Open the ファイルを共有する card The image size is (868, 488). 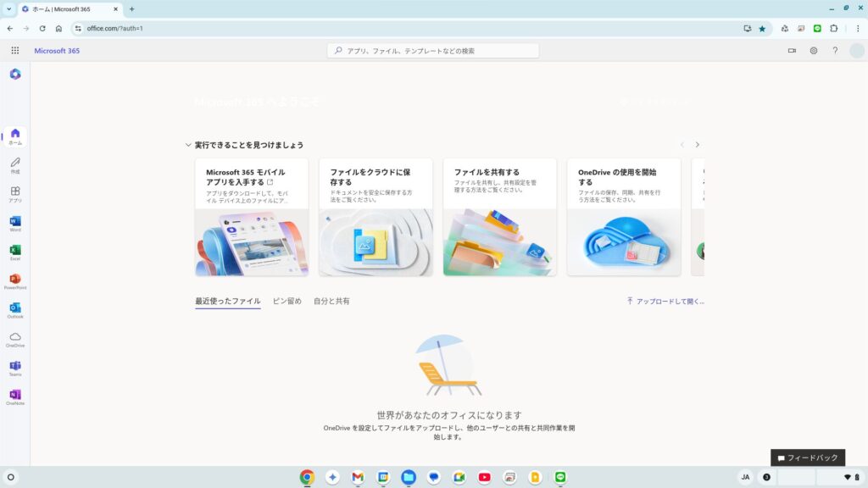point(499,217)
